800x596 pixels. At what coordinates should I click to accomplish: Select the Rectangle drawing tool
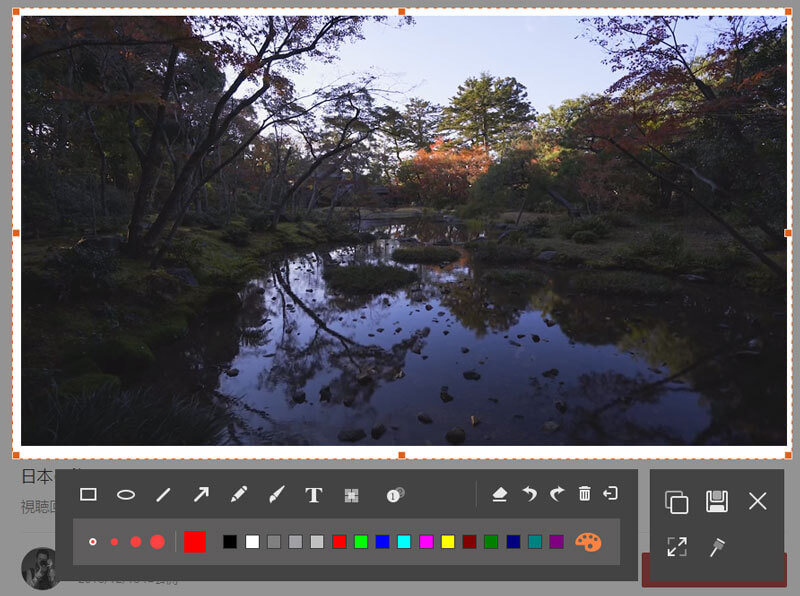tap(88, 494)
